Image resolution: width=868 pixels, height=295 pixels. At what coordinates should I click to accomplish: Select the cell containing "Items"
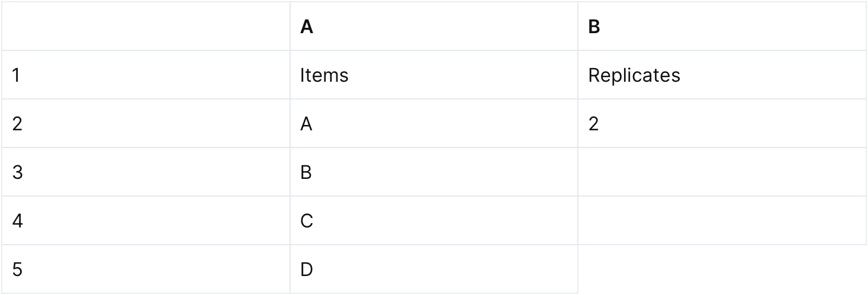[x=433, y=75]
